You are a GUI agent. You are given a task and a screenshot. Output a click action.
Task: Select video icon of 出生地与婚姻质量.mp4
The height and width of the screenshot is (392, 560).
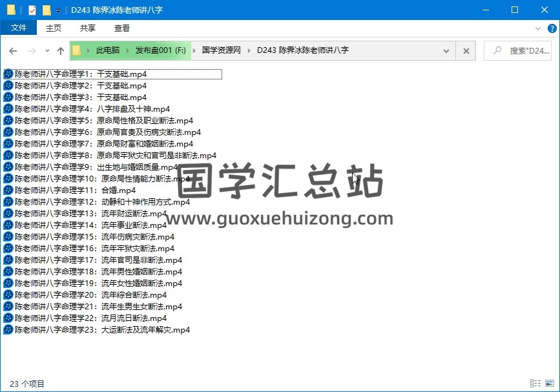[8, 167]
